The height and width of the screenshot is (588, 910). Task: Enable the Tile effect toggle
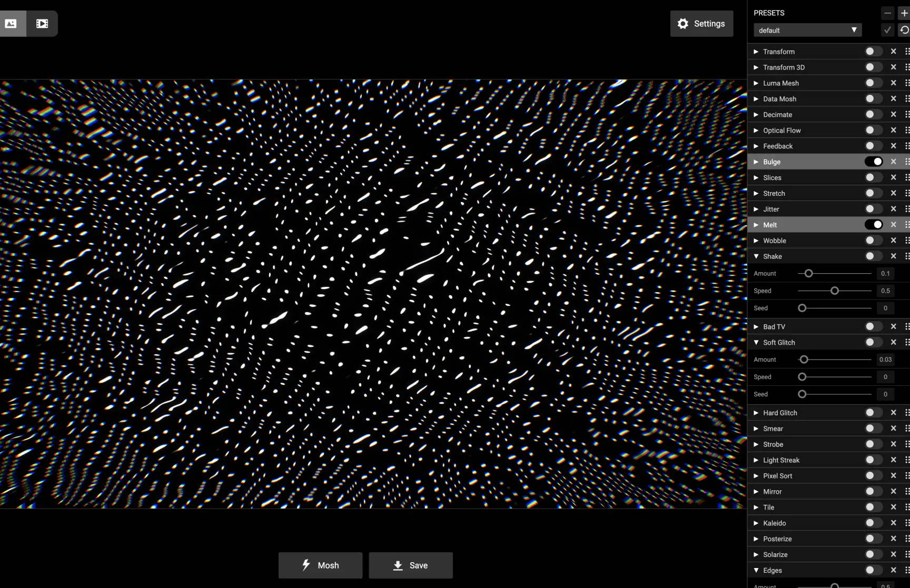pyautogui.click(x=874, y=508)
